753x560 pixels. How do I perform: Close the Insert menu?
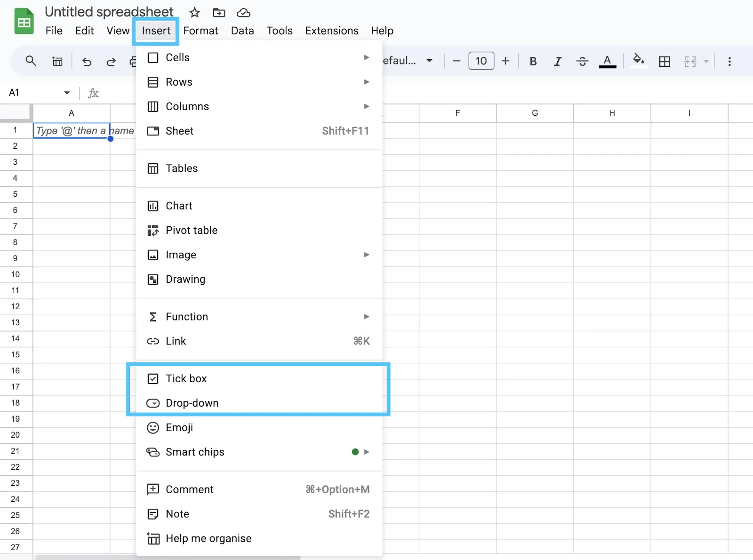(x=156, y=31)
